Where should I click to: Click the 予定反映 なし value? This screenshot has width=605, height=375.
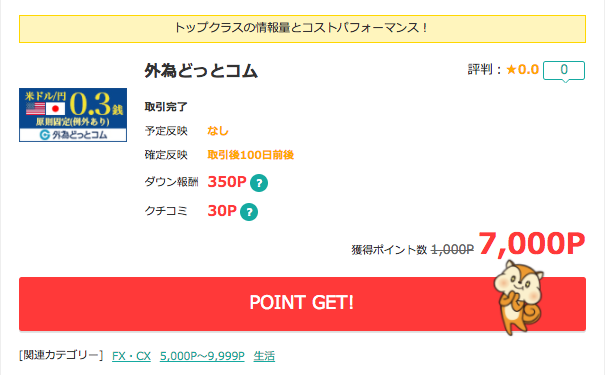click(218, 131)
